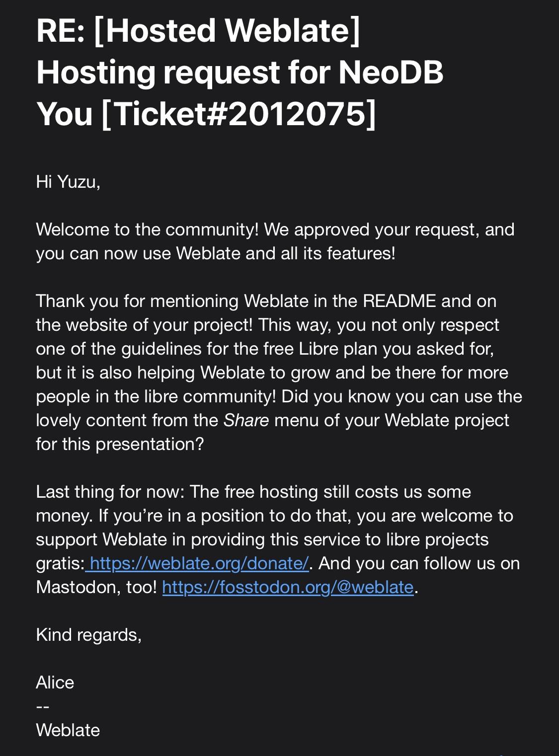This screenshot has width=559, height=756.
Task: Click the "Mastodon, too!" text
Action: point(96,587)
